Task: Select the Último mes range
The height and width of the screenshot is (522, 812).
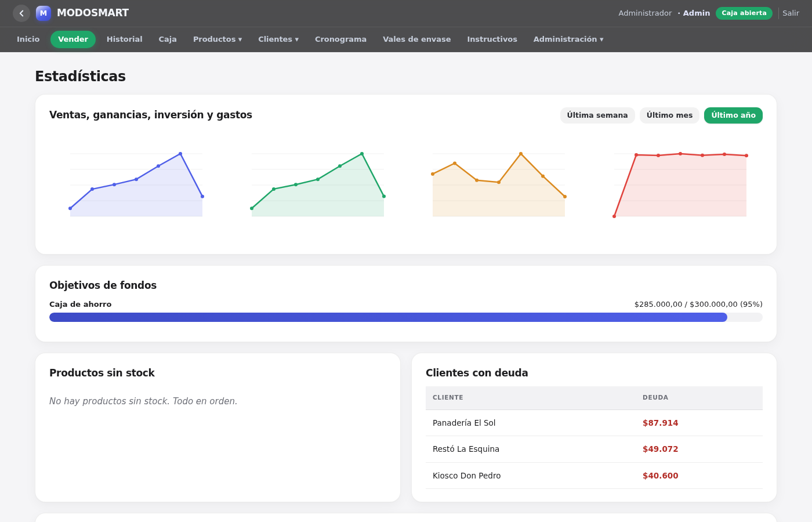Action: point(669,115)
